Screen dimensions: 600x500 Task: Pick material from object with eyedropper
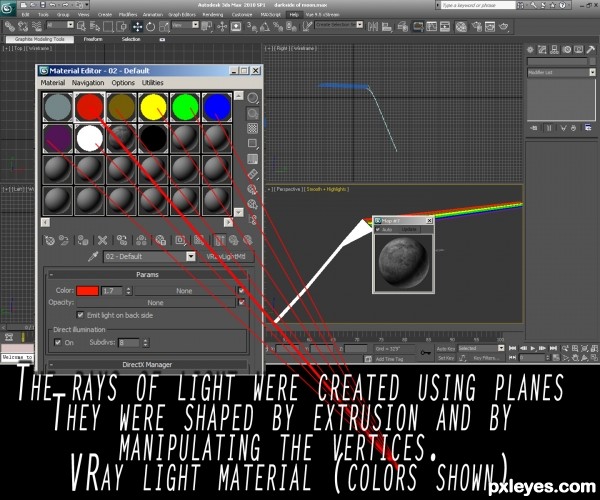pos(93,256)
